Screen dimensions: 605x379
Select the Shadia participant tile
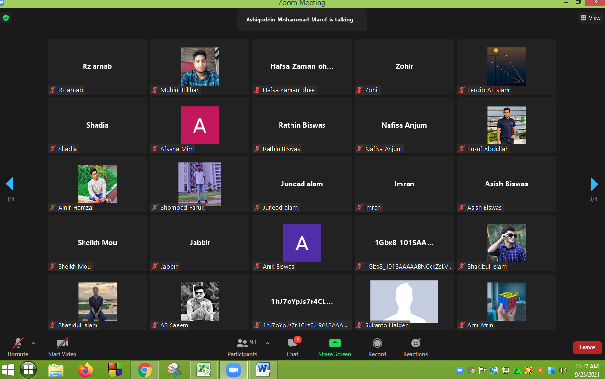97,125
